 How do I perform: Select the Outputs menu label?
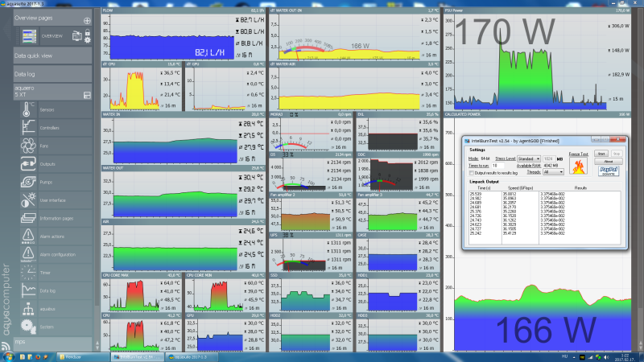(x=47, y=164)
